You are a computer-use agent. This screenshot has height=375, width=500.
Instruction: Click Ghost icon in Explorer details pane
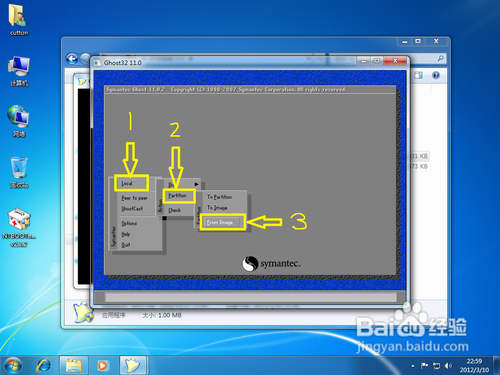(x=84, y=313)
